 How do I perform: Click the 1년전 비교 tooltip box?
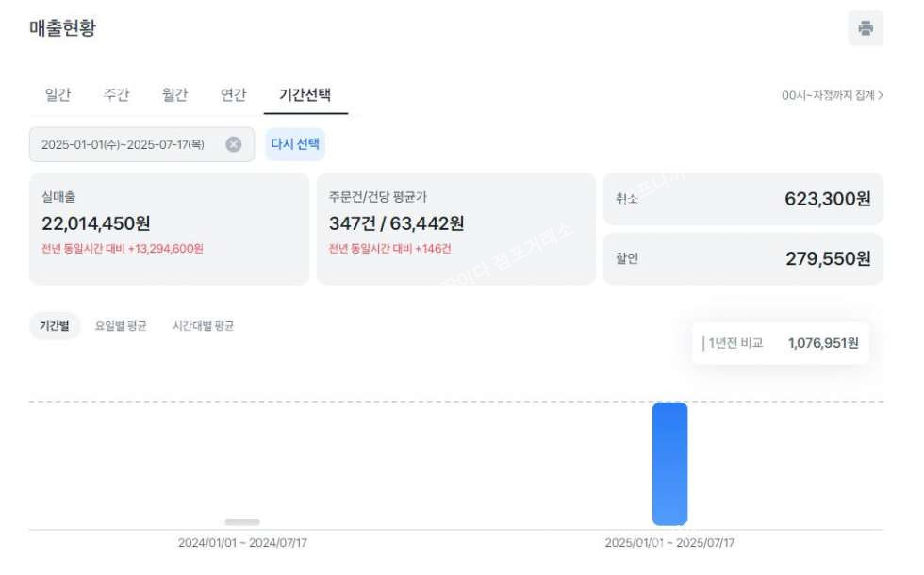(781, 343)
